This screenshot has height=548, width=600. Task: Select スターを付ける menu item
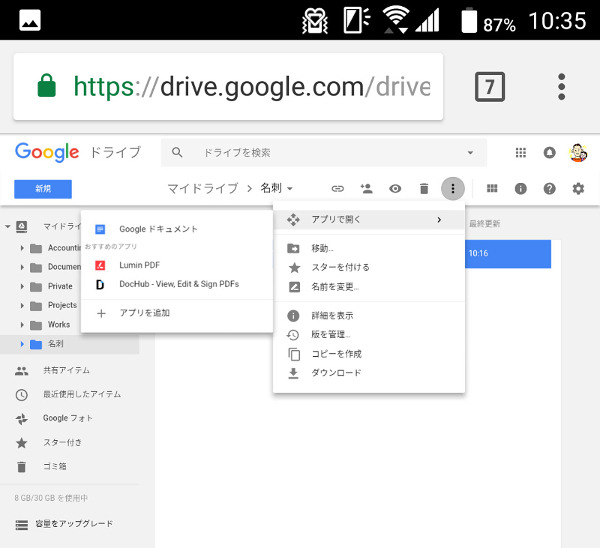coord(369,267)
